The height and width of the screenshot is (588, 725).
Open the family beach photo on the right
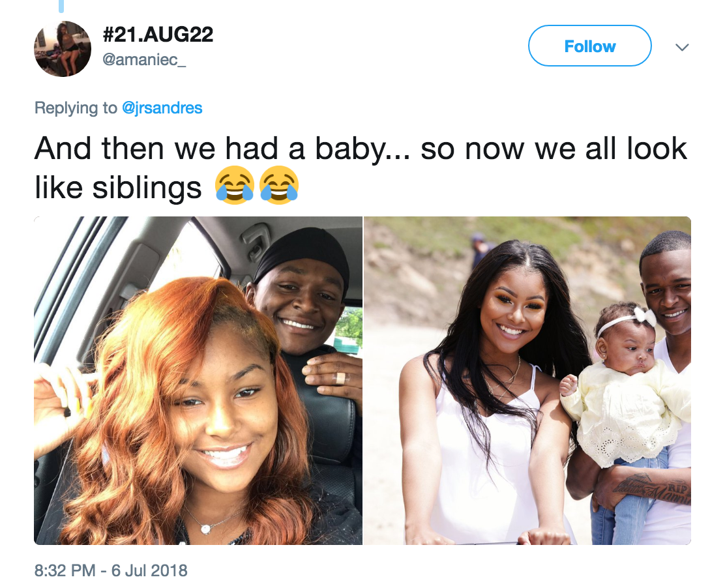pyautogui.click(x=527, y=381)
